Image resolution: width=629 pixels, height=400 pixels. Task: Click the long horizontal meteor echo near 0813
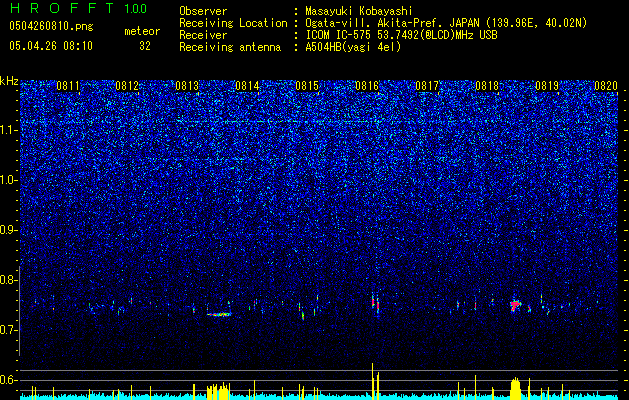pos(219,315)
